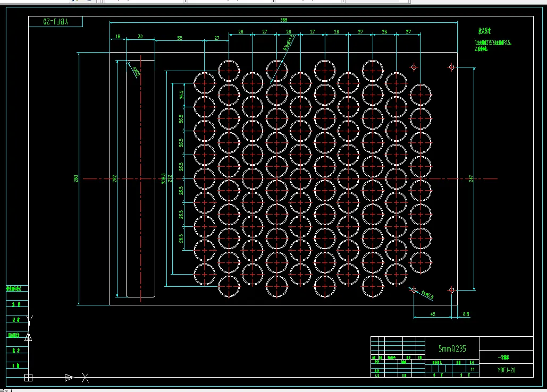
Task: Select the 247 hole spacing dimension
Action: tap(471, 179)
